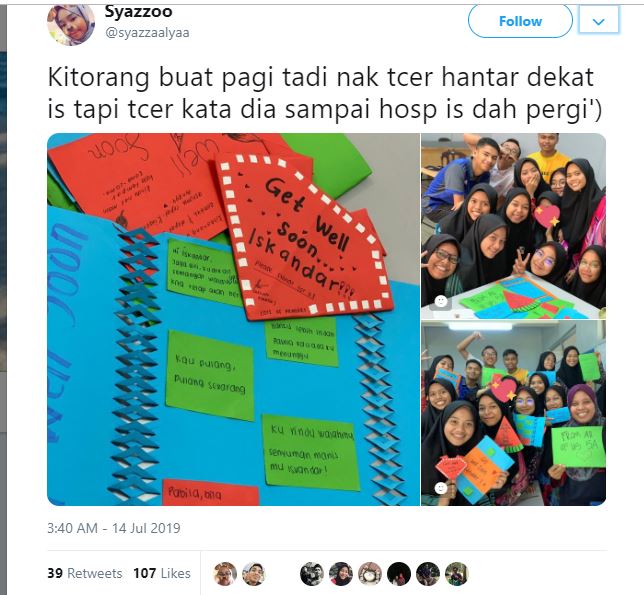Open the dark sixth liker avatar
This screenshot has width=644, height=595.
coord(399,574)
